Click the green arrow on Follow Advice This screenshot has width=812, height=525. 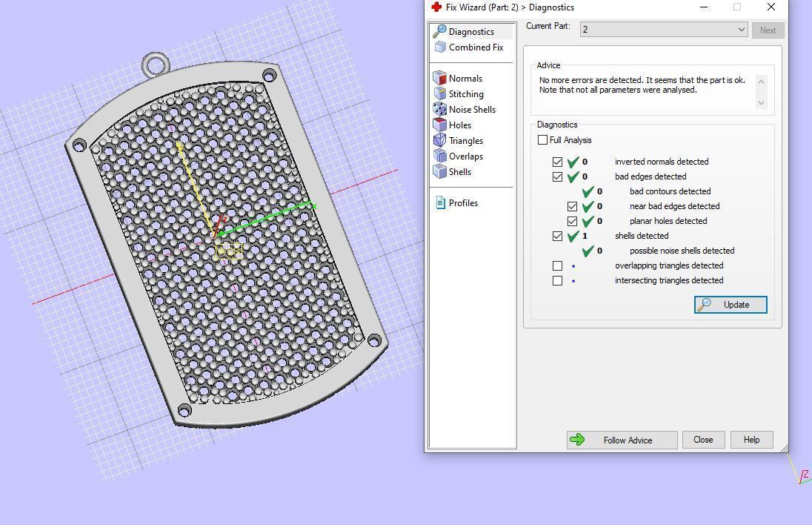pos(577,440)
